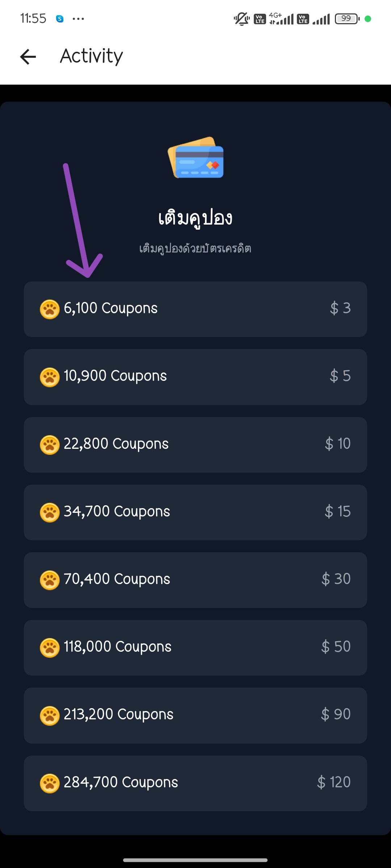The width and height of the screenshot is (391, 868).
Task: Tap the paw coin beside 6,100 Coupons
Action: [x=50, y=309]
